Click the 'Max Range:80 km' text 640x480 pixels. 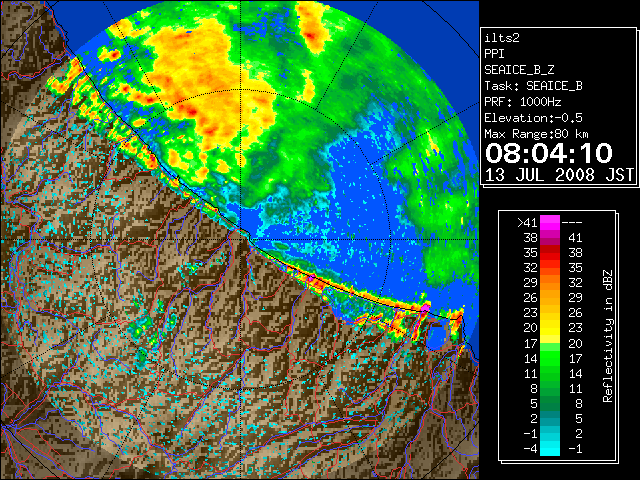(536, 134)
